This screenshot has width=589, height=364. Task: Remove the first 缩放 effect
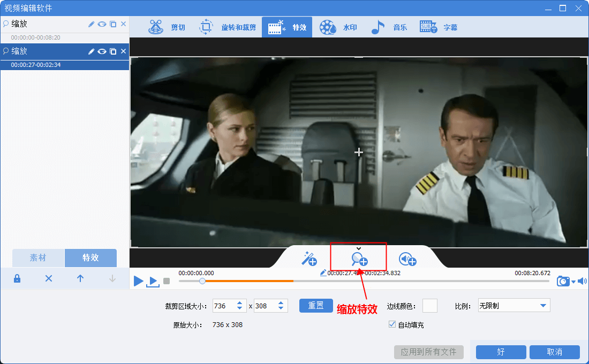123,24
